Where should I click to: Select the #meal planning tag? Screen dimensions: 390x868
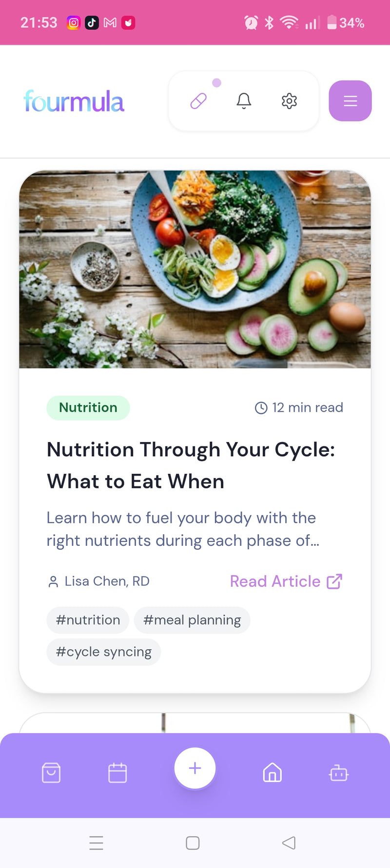[192, 620]
